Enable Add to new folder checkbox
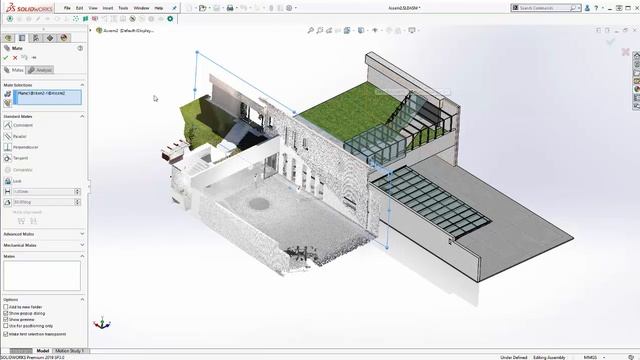The image size is (640, 360). [6, 307]
